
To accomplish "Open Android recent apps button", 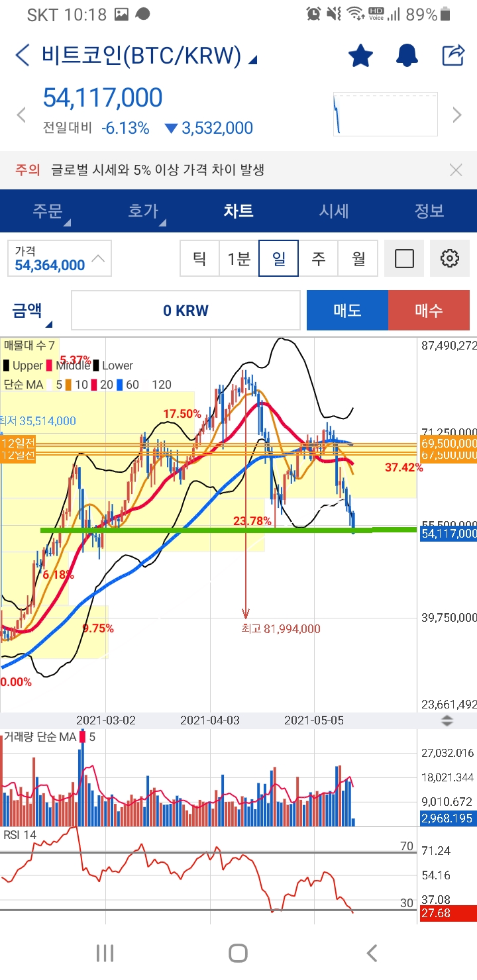I will (x=105, y=953).
